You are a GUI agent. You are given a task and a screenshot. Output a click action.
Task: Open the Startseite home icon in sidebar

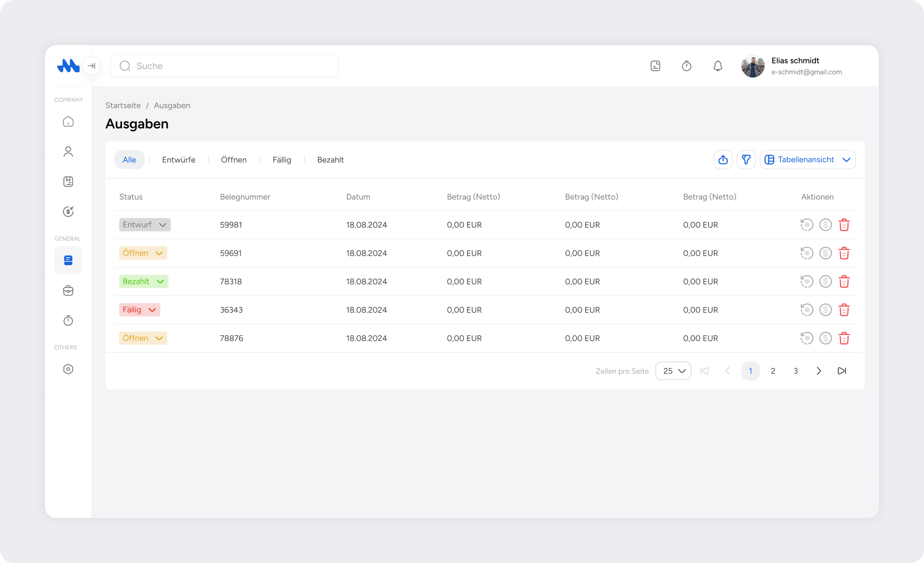tap(69, 122)
